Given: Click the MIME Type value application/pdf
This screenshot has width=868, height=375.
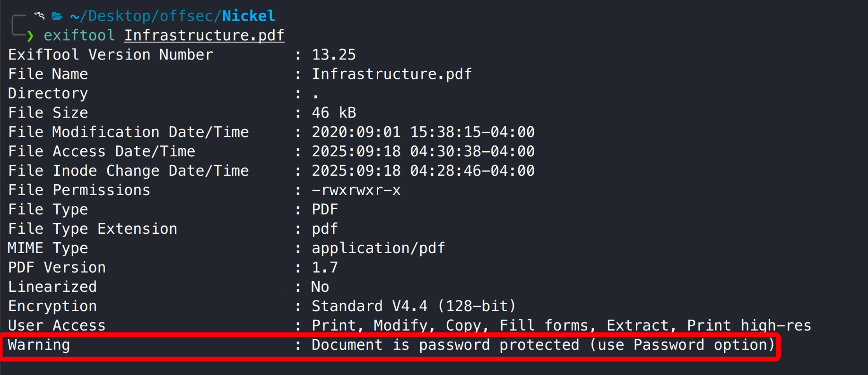Looking at the screenshot, I should (378, 248).
